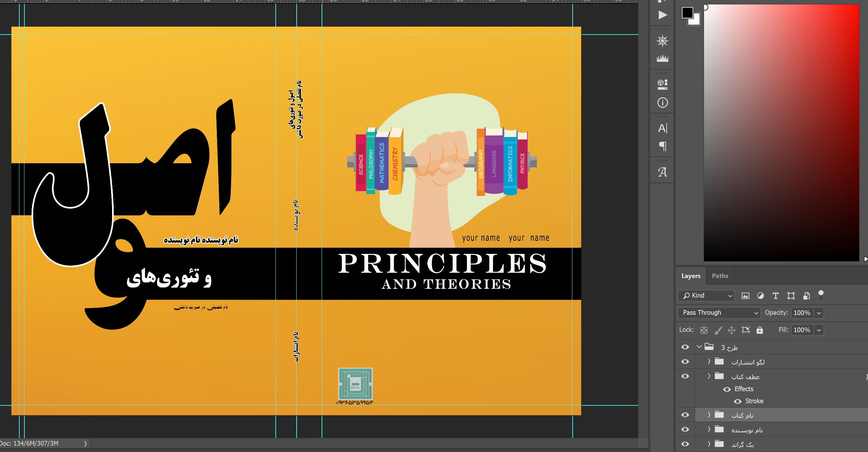
Task: Open the Opacity slider dropdown arrow
Action: click(819, 313)
